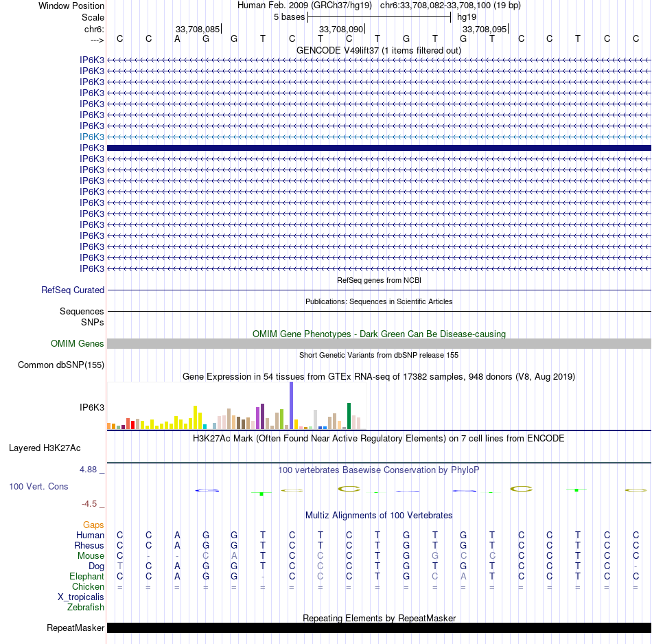The image size is (652, 644).
Task: Click the black RepeatMasker item bar
Action: [379, 628]
